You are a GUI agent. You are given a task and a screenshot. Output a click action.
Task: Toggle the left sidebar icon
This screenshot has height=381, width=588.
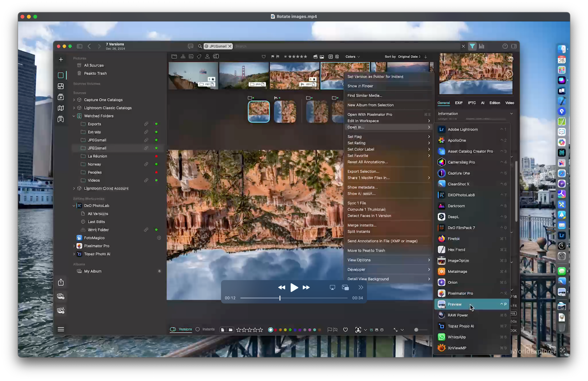click(80, 46)
